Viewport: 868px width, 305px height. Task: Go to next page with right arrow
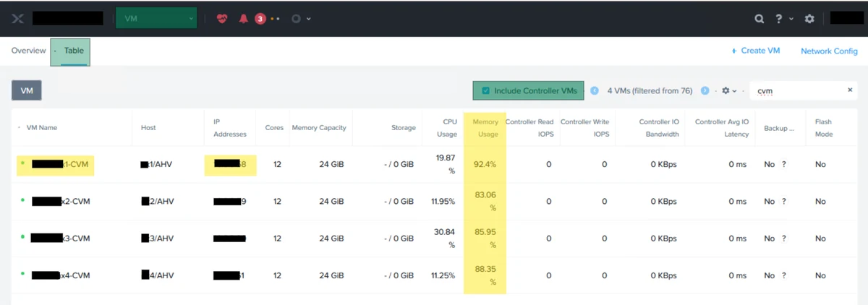pos(705,91)
